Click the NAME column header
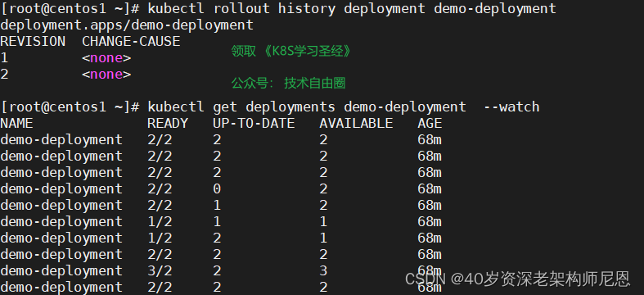The image size is (644, 295). [x=16, y=124]
